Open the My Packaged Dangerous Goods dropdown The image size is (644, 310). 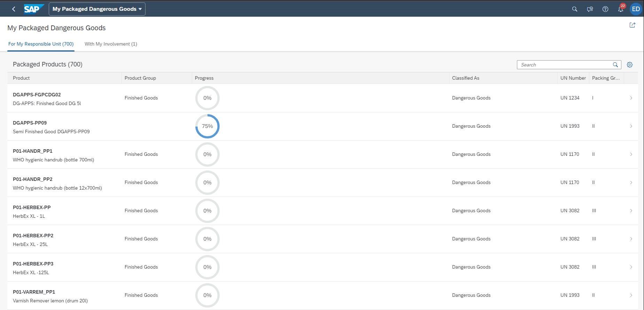(x=97, y=9)
